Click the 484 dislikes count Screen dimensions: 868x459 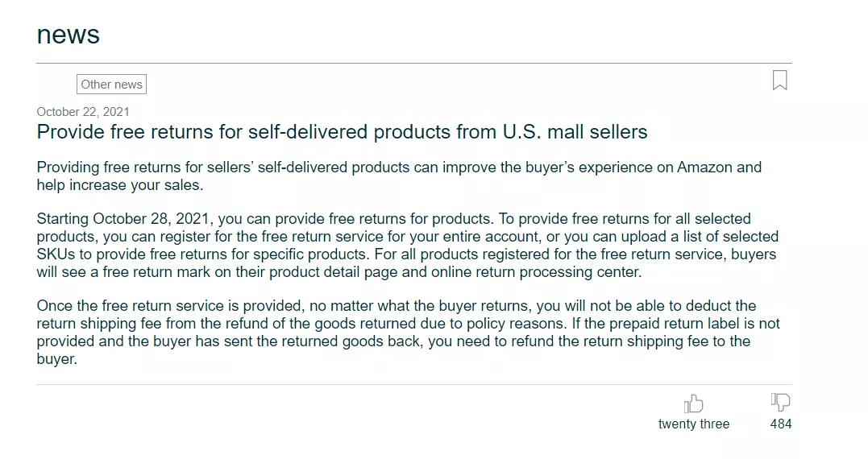(x=780, y=424)
